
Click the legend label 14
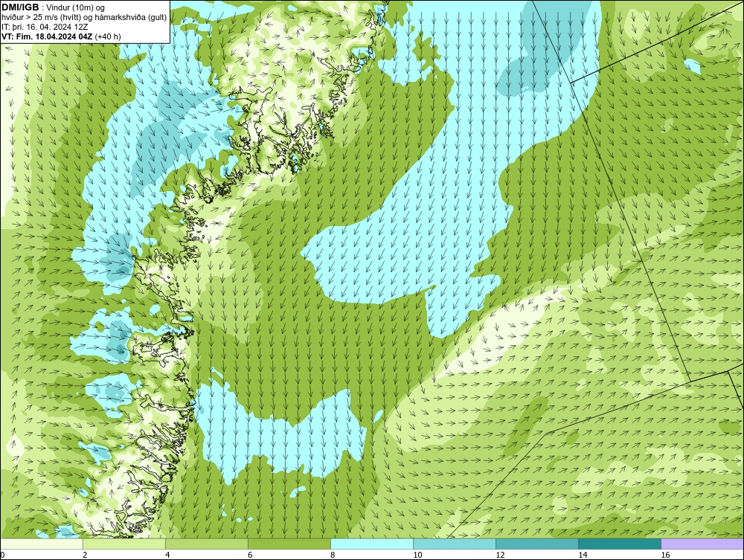coord(583,555)
